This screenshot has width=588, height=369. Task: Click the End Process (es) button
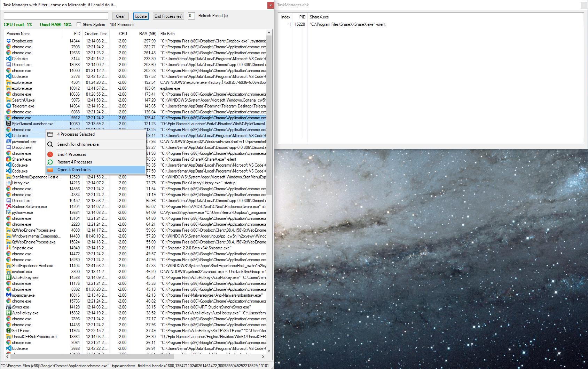tap(168, 16)
